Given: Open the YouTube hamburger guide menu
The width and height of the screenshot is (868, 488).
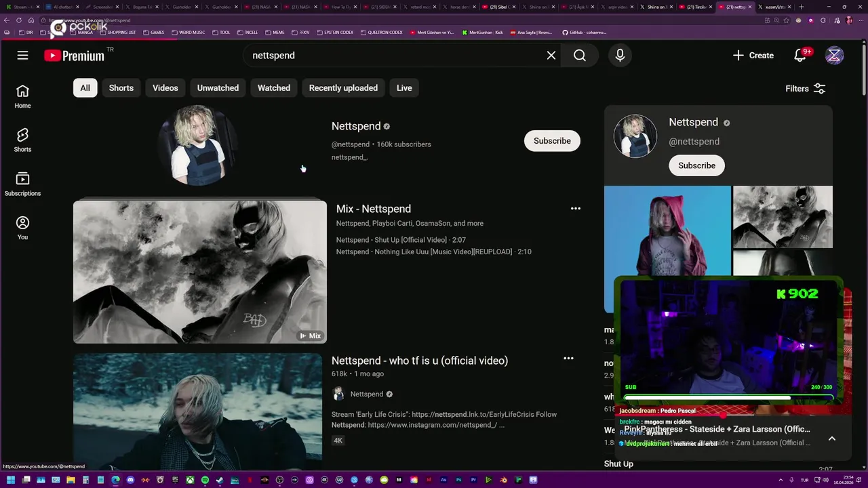Looking at the screenshot, I should click(x=22, y=56).
